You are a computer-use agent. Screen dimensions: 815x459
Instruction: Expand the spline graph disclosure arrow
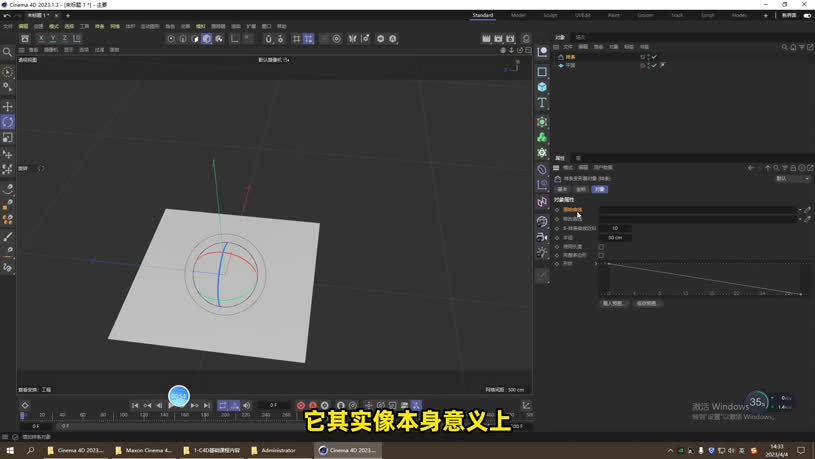coord(596,264)
